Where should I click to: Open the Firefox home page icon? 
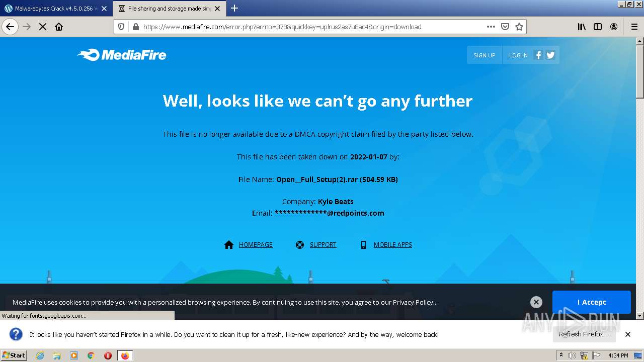59,27
